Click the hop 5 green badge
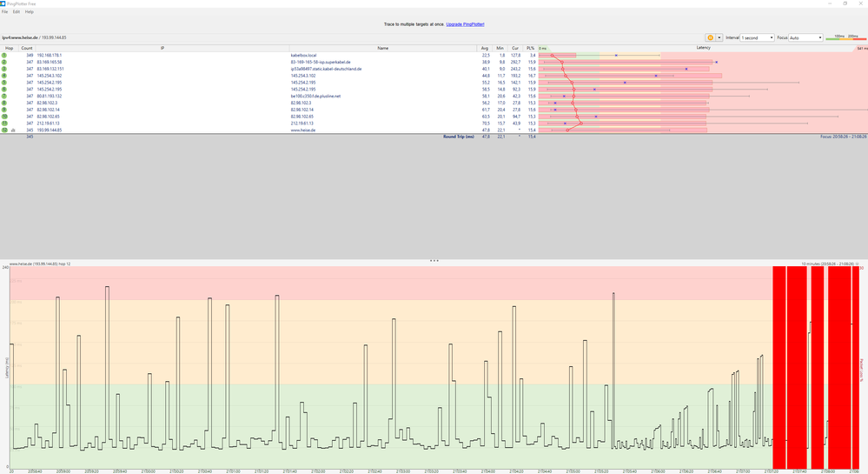 coord(4,83)
